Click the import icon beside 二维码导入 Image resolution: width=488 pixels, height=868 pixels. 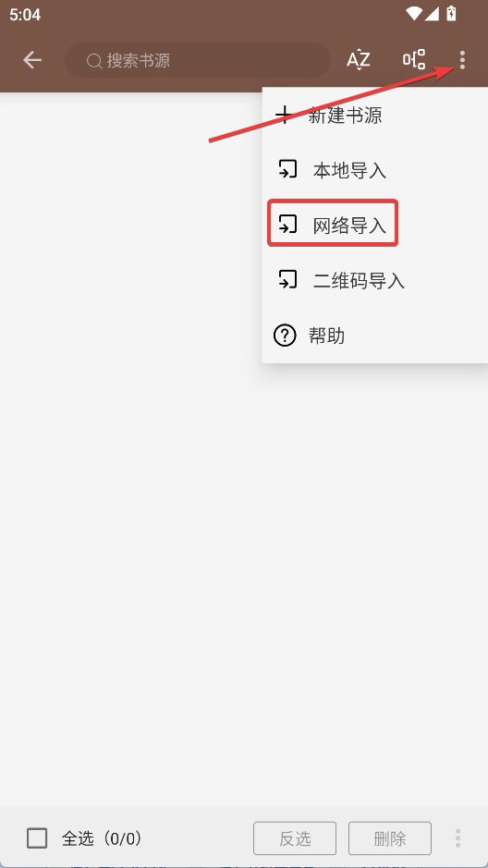[287, 279]
